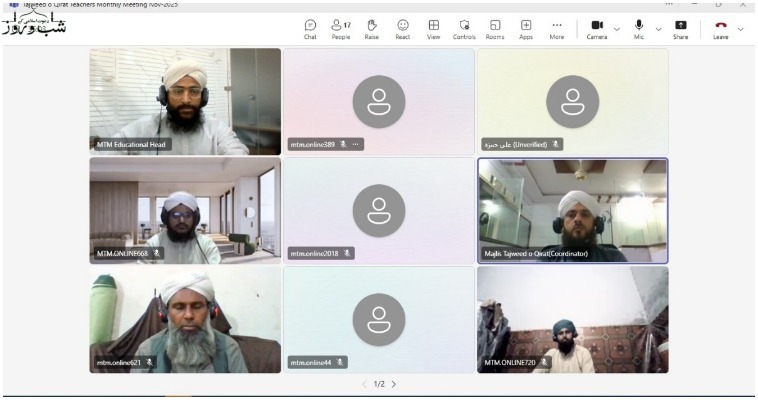Open the More actions menu

click(557, 28)
